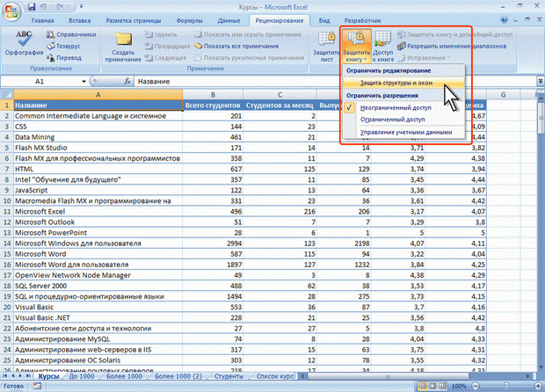Select cell Data Mining

(98, 137)
